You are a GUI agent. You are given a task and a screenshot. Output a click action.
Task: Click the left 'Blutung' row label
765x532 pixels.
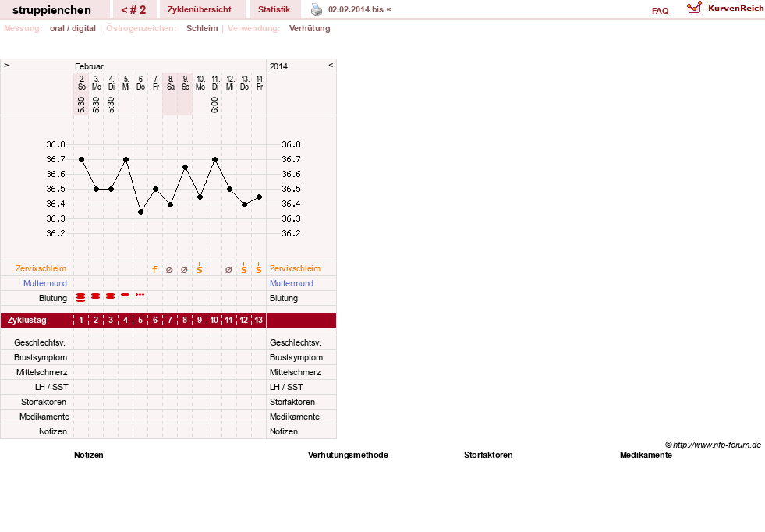(x=53, y=298)
